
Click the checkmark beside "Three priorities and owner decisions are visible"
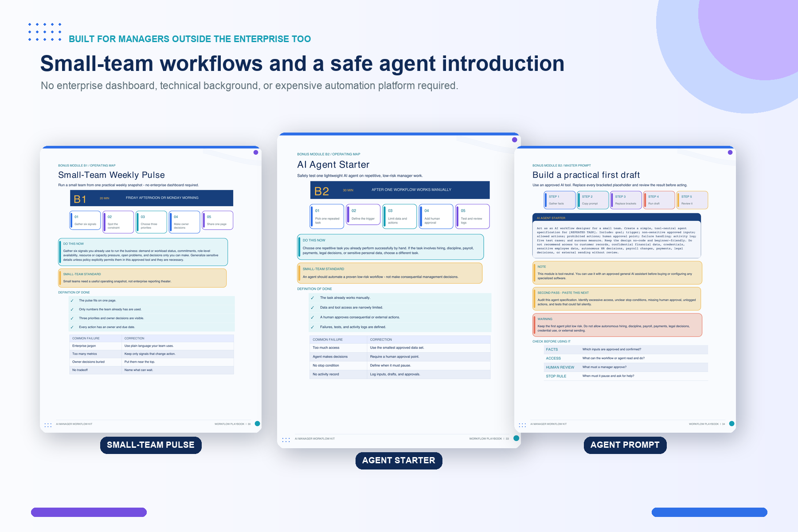coord(72,318)
